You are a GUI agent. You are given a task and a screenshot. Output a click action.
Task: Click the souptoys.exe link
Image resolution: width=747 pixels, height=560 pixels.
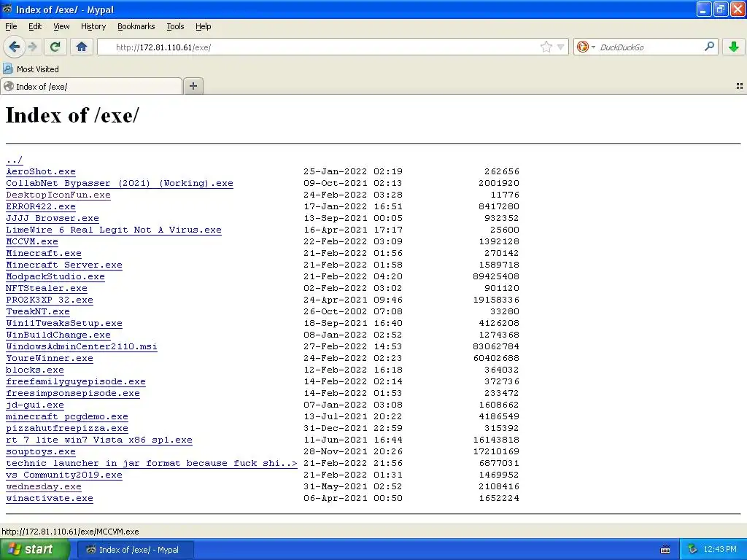pos(41,451)
